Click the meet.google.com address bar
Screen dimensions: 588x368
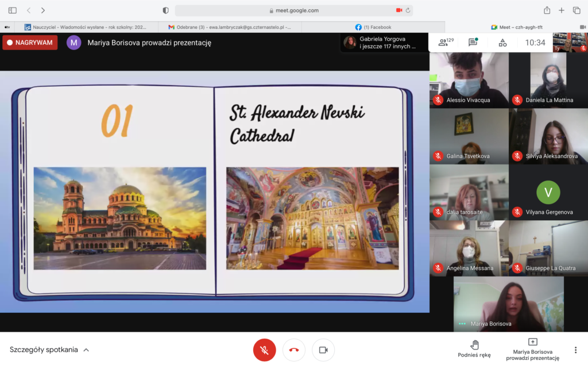coord(293,10)
